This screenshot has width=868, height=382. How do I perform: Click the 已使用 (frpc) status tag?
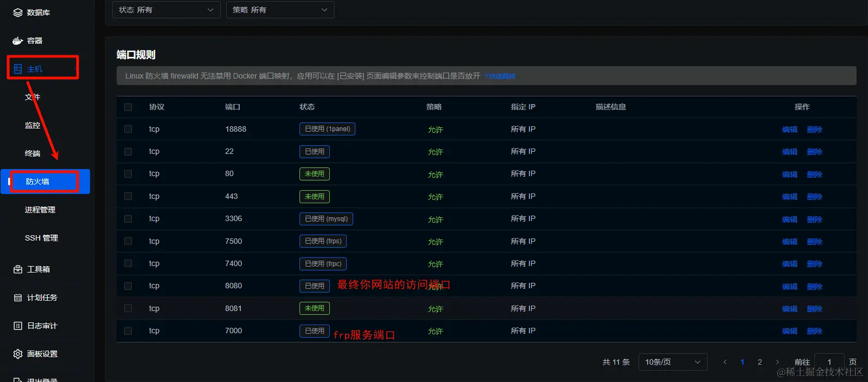[x=323, y=264]
